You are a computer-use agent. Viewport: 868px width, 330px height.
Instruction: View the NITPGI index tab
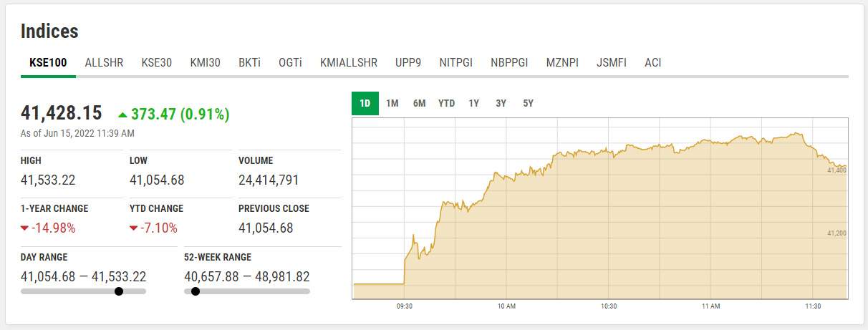(x=455, y=62)
